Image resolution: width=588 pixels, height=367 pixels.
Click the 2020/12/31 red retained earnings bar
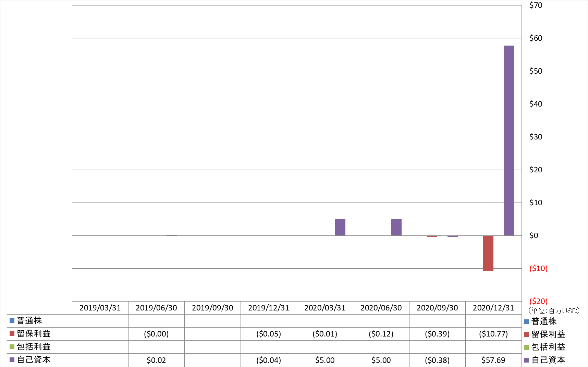pos(488,253)
